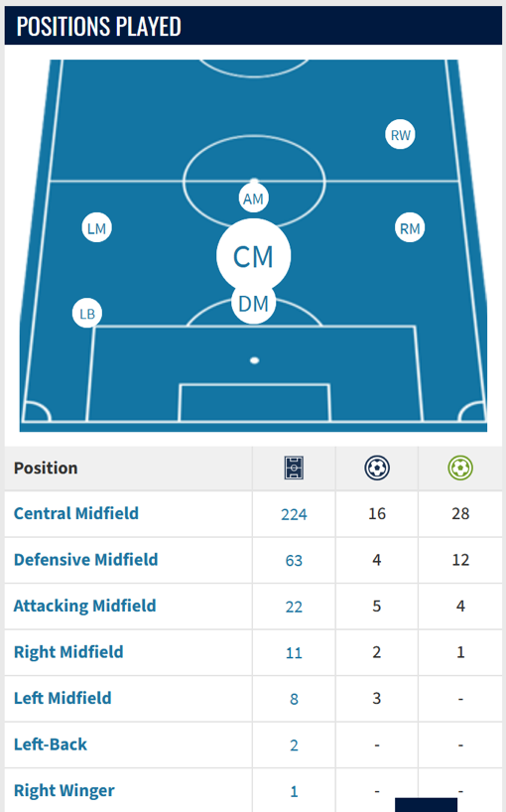Click the Position column header
The width and height of the screenshot is (506, 812).
tap(46, 469)
